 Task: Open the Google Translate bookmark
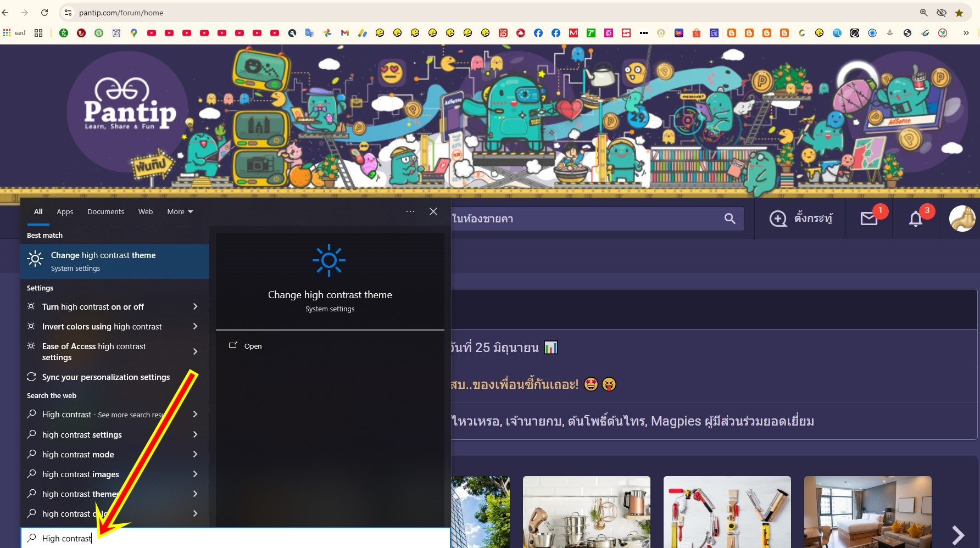tap(310, 33)
